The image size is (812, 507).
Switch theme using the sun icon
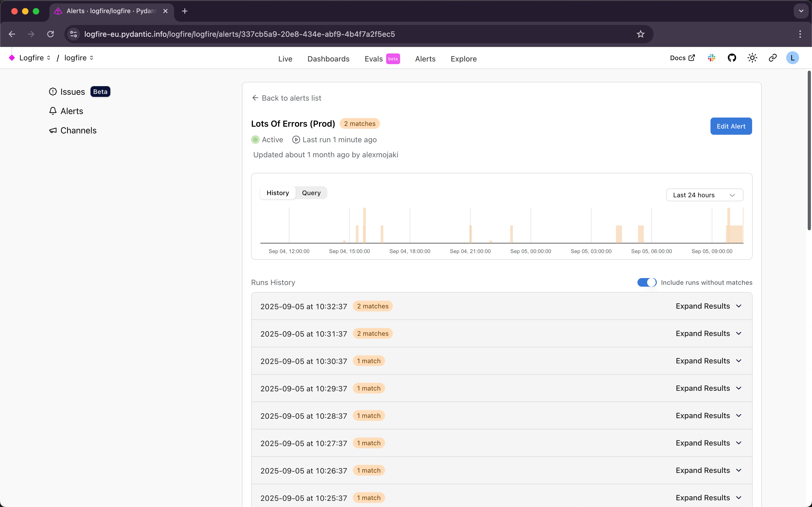(752, 58)
